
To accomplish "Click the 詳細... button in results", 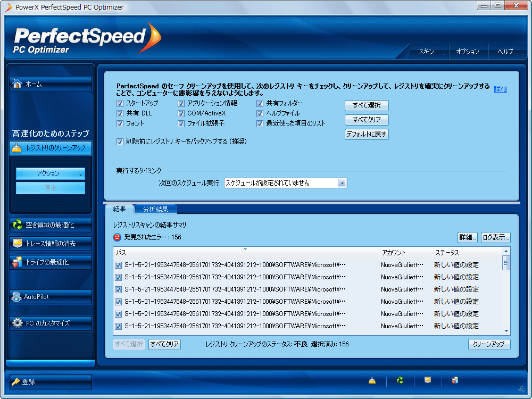I will click(468, 237).
